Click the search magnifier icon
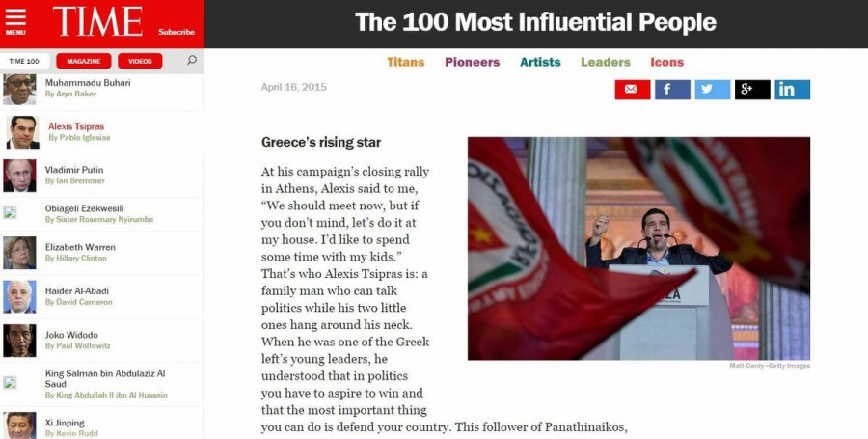The width and height of the screenshot is (868, 439). click(x=192, y=61)
